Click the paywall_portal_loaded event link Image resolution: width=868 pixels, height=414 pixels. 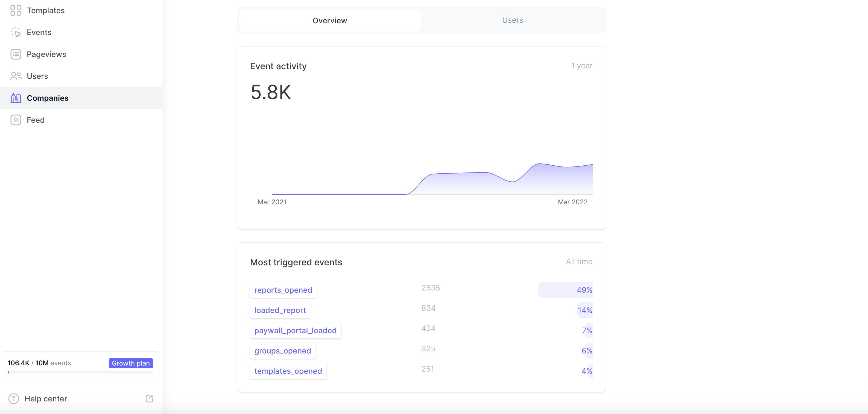coord(295,330)
